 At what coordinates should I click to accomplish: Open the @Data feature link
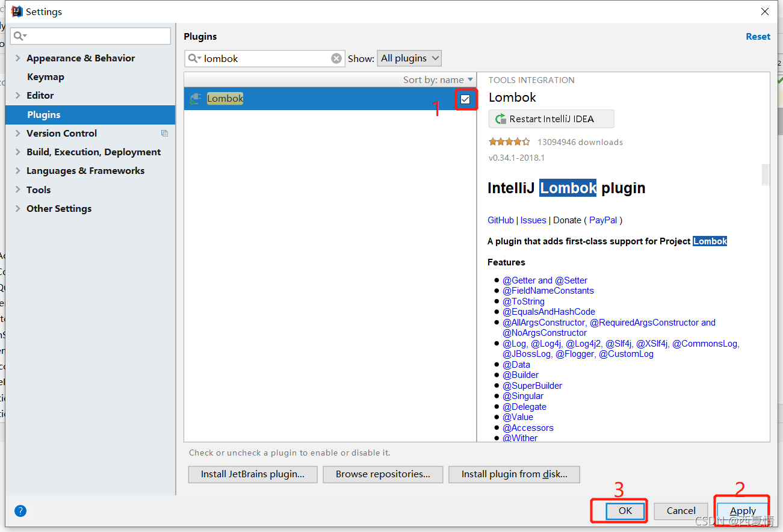pyautogui.click(x=516, y=365)
